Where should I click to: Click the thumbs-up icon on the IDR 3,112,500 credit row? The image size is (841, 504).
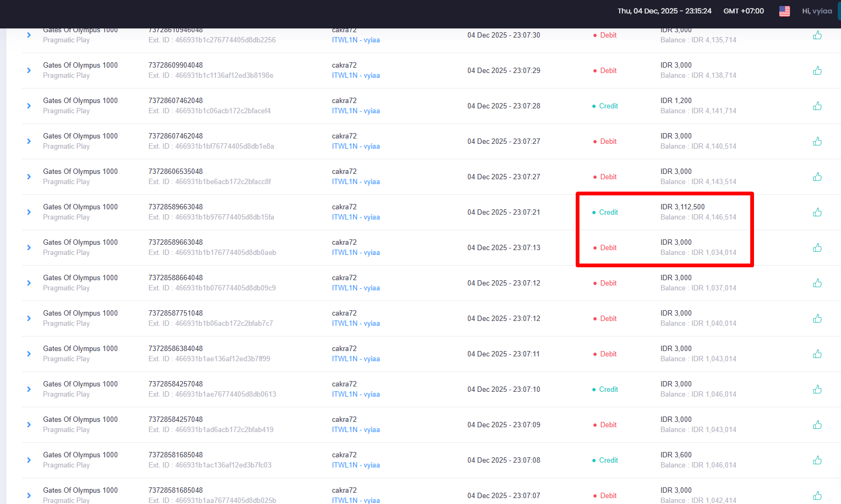coord(817,212)
